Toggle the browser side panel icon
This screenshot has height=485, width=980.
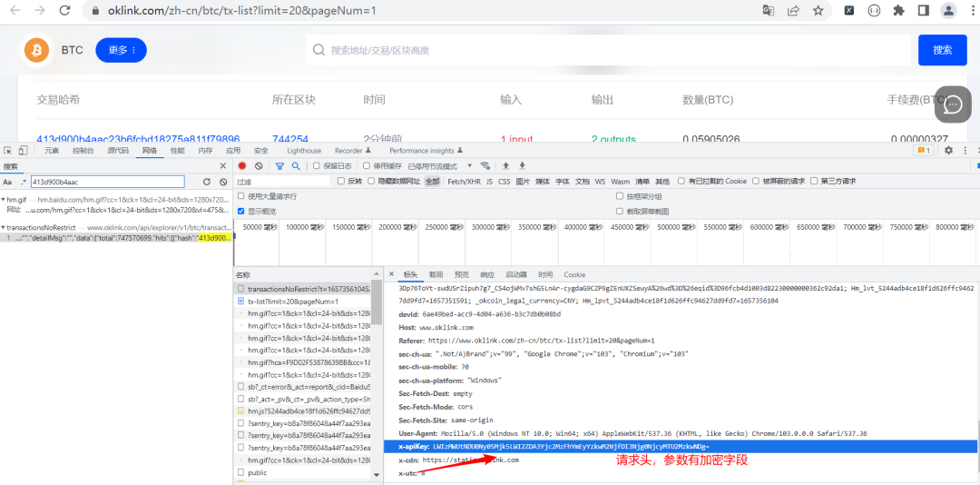point(923,10)
